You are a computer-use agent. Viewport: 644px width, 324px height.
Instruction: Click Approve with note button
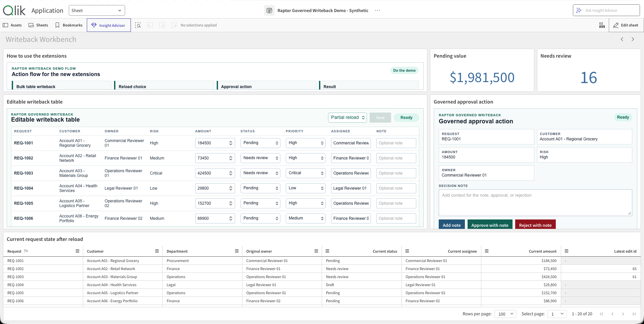(x=490, y=225)
